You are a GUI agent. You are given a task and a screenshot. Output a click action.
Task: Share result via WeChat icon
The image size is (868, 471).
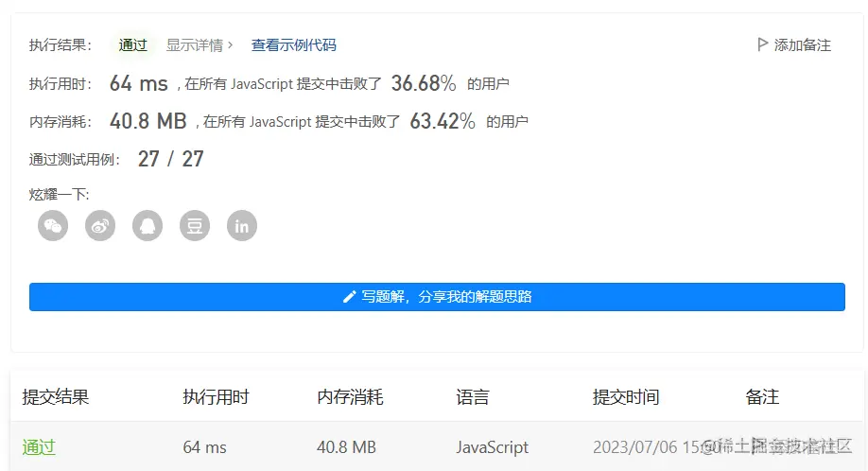coord(53,226)
